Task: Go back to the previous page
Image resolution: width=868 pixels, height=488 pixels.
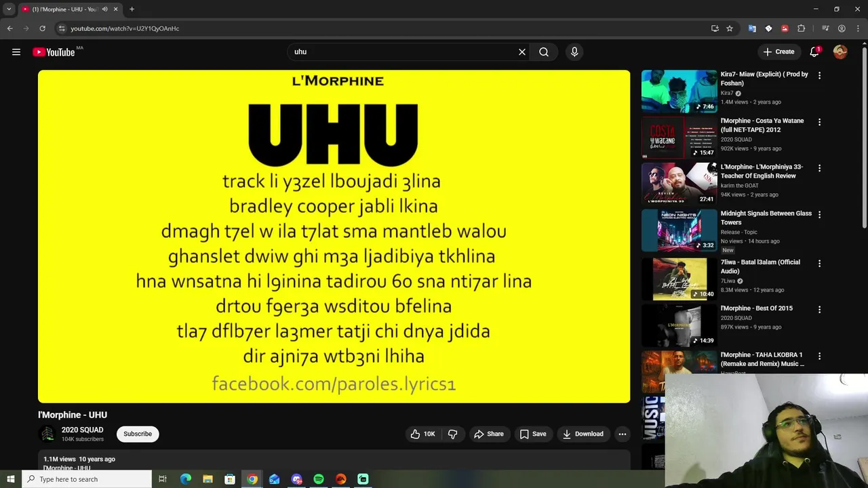Action: point(9,28)
